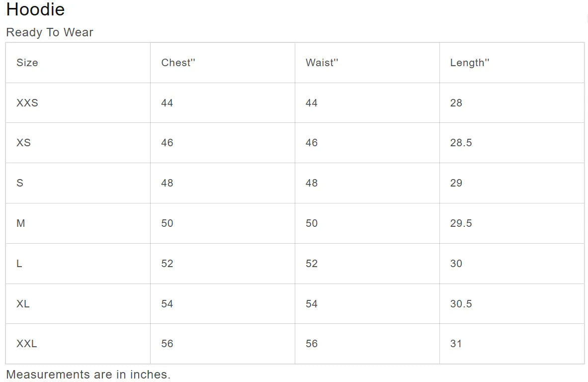This screenshot has width=588, height=382.
Task: Select waist value 52 for size L
Action: pyautogui.click(x=312, y=264)
